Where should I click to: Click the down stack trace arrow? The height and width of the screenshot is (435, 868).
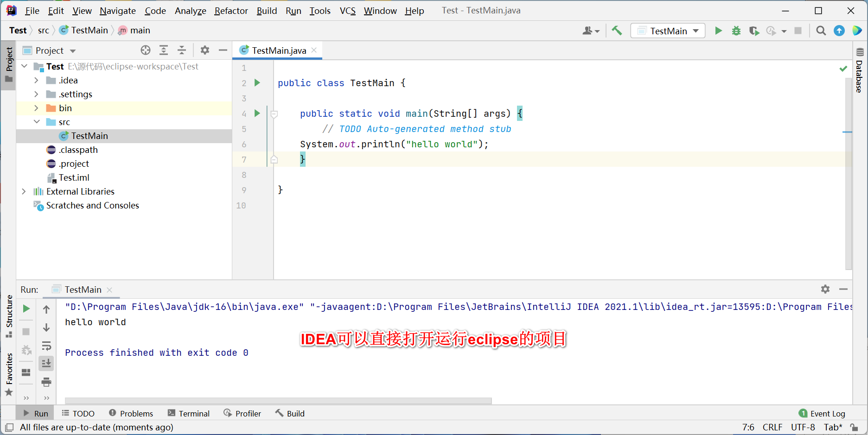(x=46, y=328)
